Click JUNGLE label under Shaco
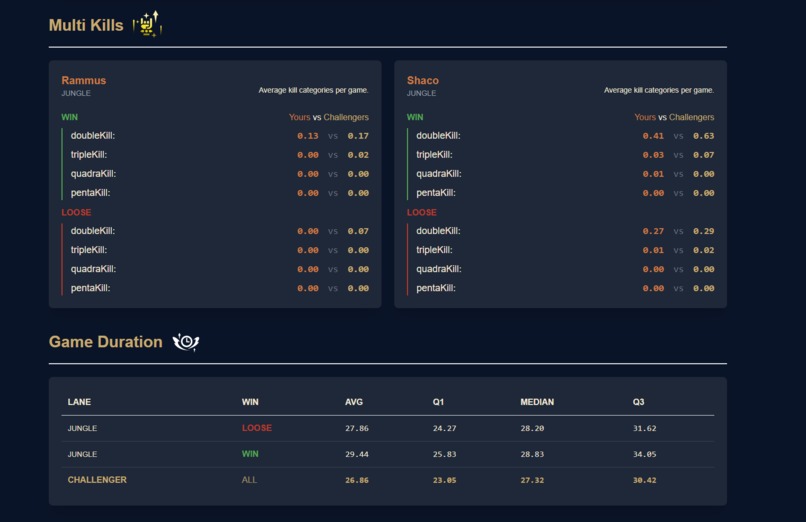Screen dimensions: 806x522 [422, 93]
